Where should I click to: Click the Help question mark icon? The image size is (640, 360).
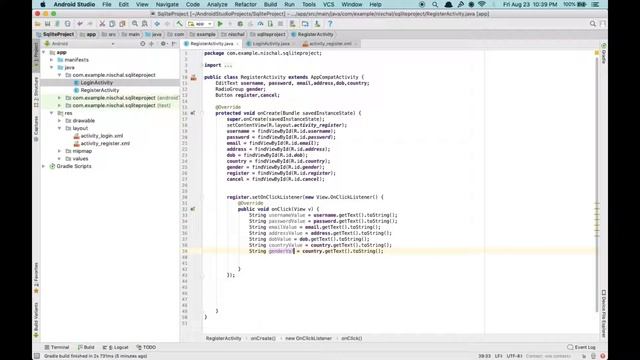pyautogui.click(x=330, y=24)
